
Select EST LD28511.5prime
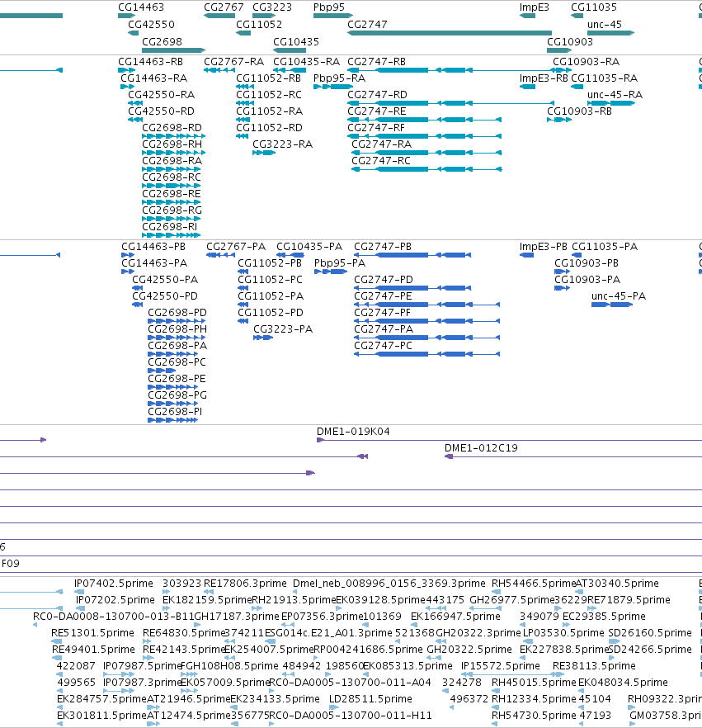[x=370, y=699]
